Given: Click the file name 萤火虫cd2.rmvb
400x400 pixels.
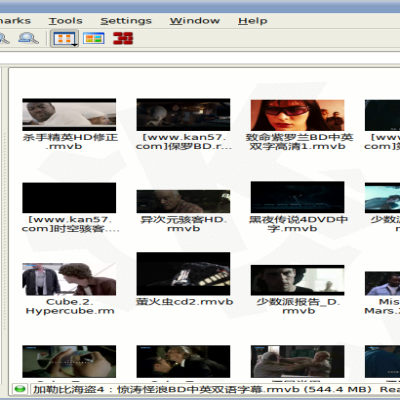Looking at the screenshot, I should click(x=184, y=302).
